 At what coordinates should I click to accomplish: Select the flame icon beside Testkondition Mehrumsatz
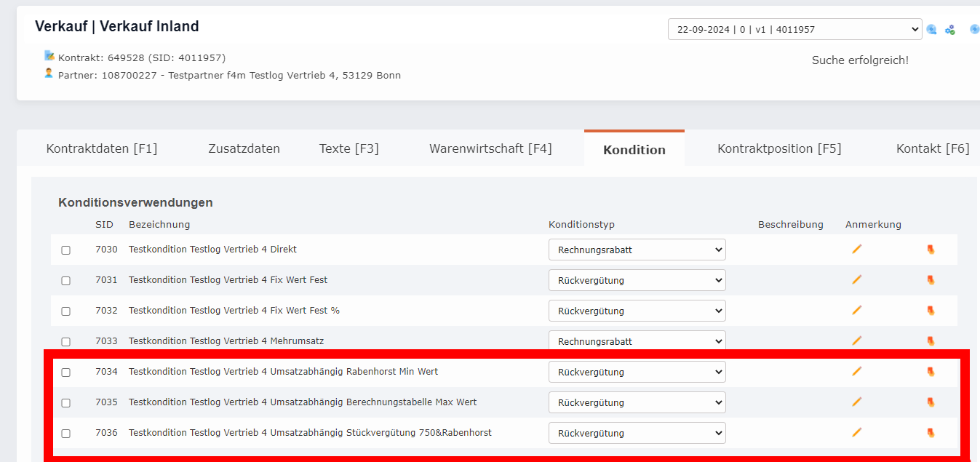pos(931,341)
